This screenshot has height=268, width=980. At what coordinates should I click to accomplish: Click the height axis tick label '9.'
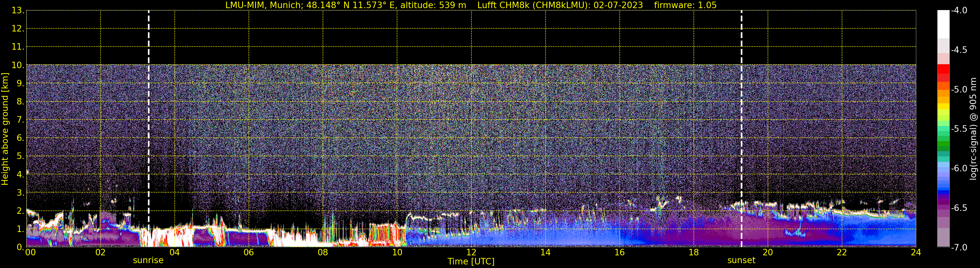20,83
